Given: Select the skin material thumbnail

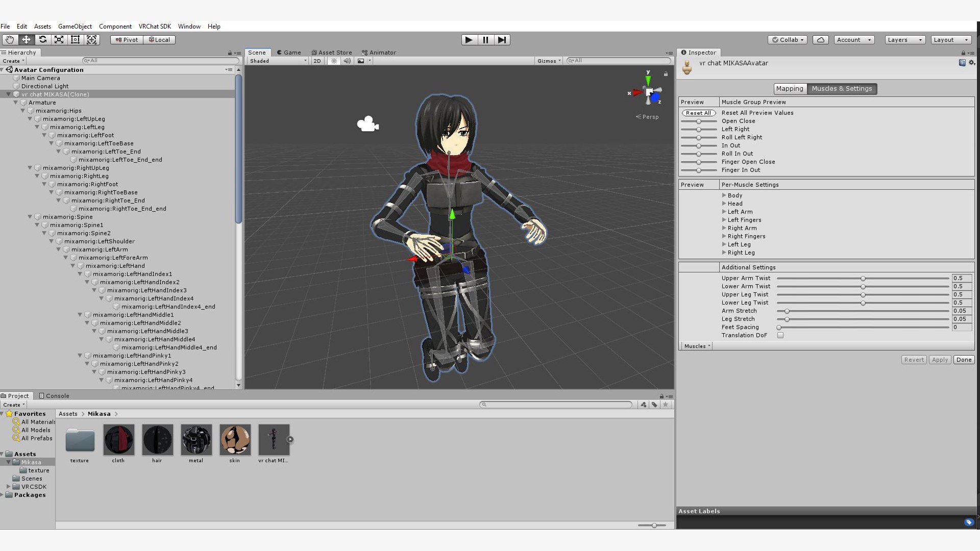Looking at the screenshot, I should click(235, 439).
